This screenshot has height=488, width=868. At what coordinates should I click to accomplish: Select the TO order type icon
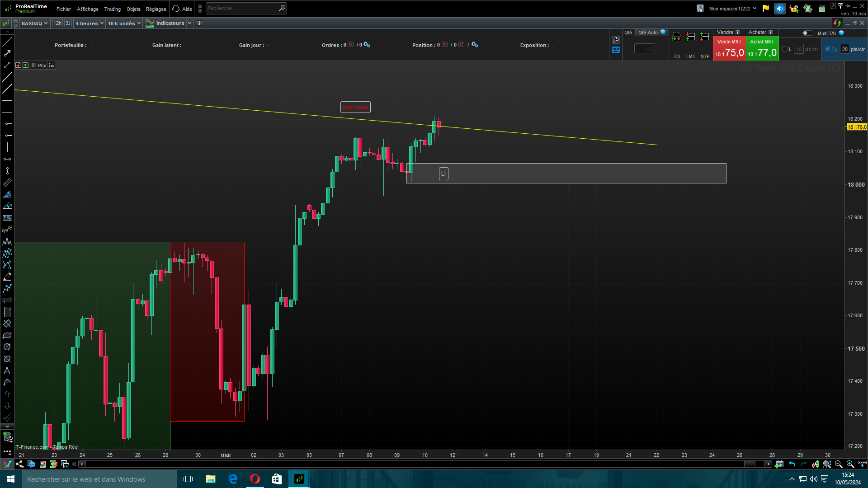pos(676,38)
